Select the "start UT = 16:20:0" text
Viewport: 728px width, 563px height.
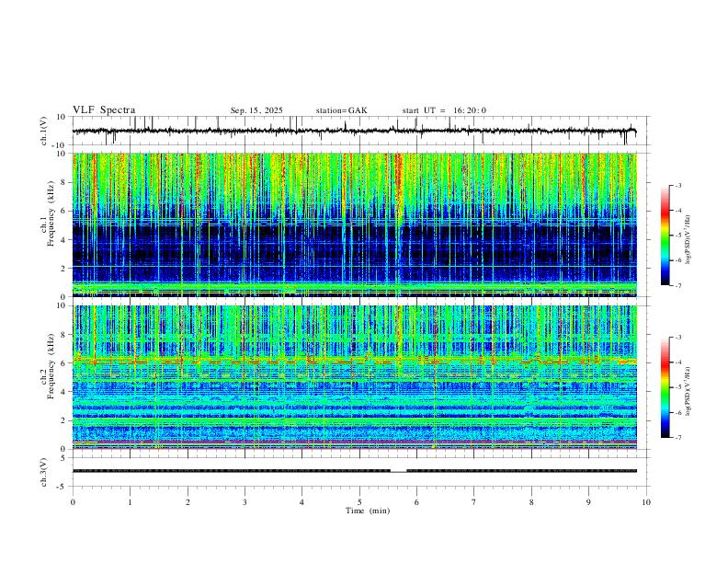click(x=444, y=110)
